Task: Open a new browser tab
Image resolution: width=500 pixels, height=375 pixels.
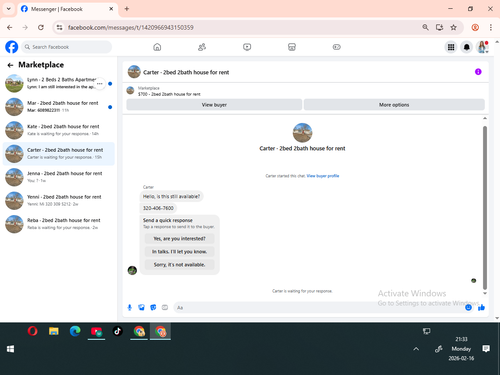Action: coord(127,9)
